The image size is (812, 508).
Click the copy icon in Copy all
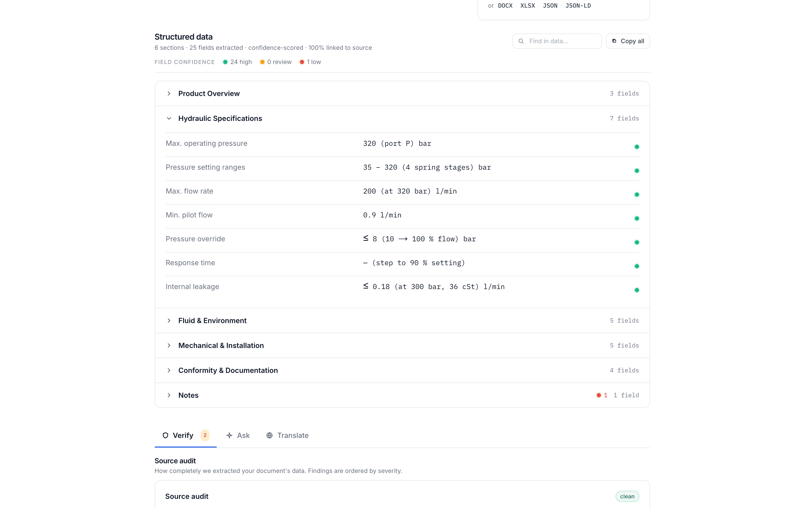point(614,41)
